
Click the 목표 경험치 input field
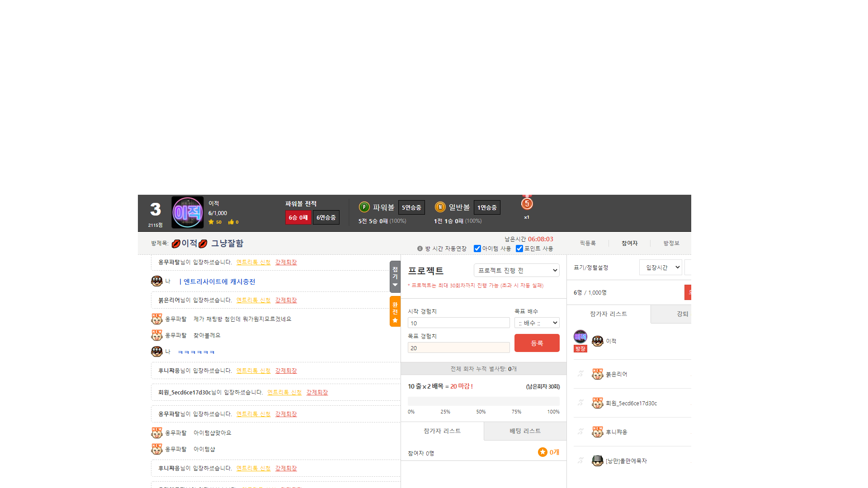[x=459, y=347]
